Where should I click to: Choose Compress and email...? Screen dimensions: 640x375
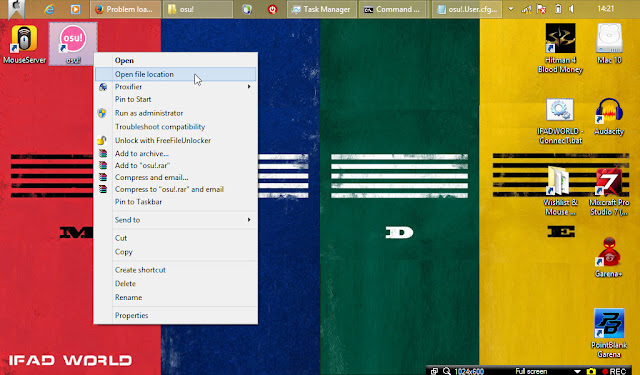[176, 177]
